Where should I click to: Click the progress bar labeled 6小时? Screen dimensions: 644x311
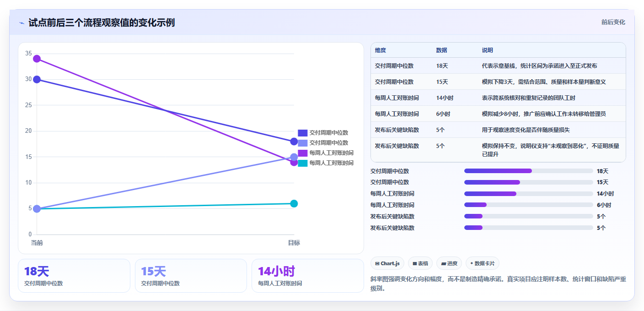tap(529, 205)
